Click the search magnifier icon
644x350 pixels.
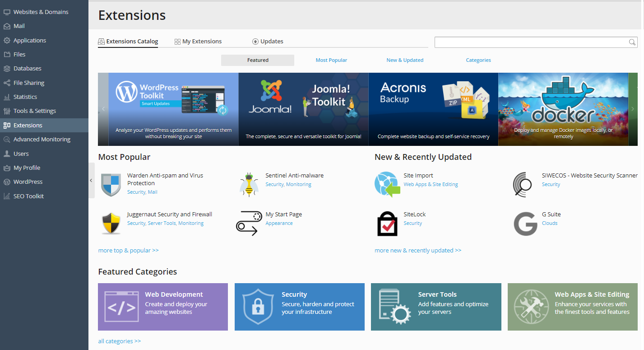click(x=632, y=42)
